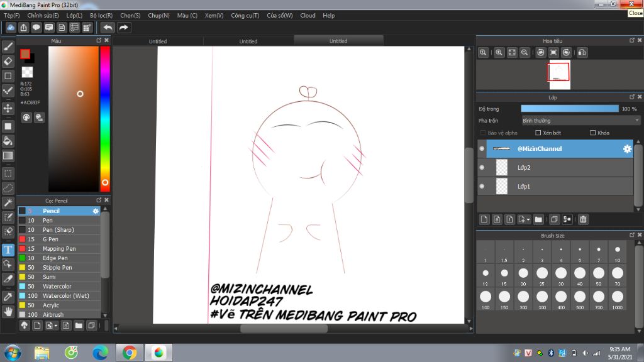Screen dimensions: 644x362
Task: Open Windows Start menu
Action: (x=13, y=353)
